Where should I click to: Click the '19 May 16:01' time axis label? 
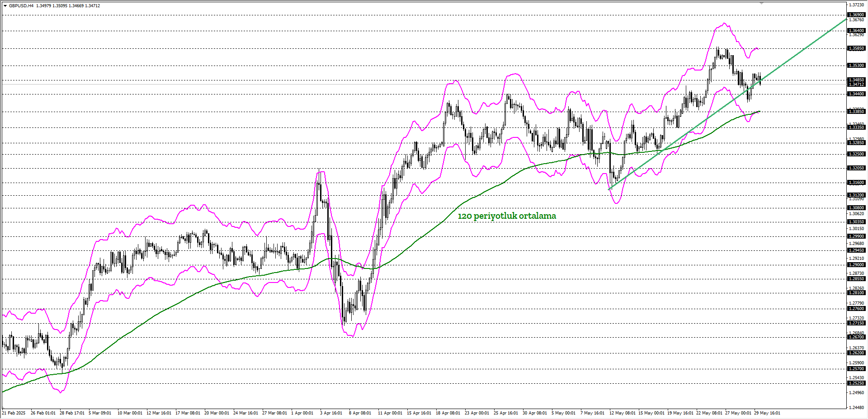(680, 413)
